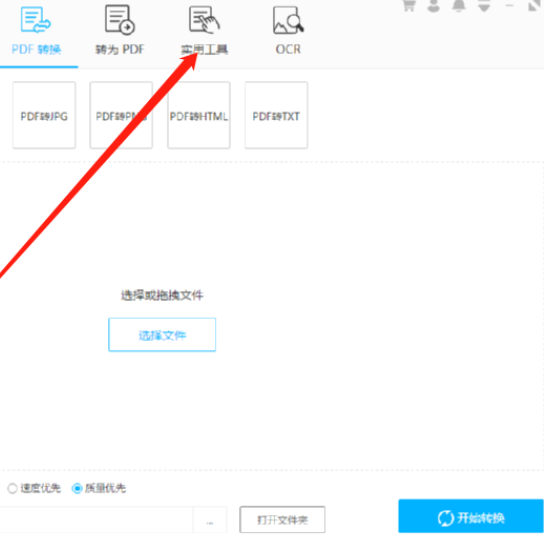
Task: Open the user account icon
Action: pyautogui.click(x=433, y=5)
